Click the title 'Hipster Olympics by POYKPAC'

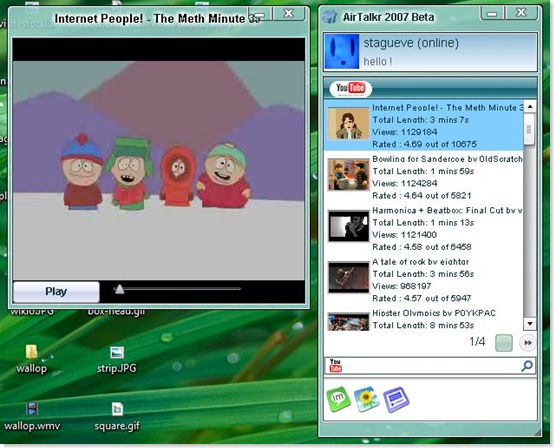click(434, 313)
